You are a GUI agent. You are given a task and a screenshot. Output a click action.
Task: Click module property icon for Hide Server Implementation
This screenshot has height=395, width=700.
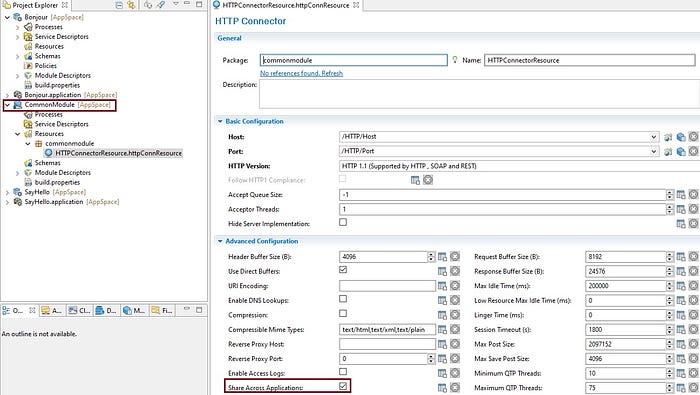coord(681,224)
